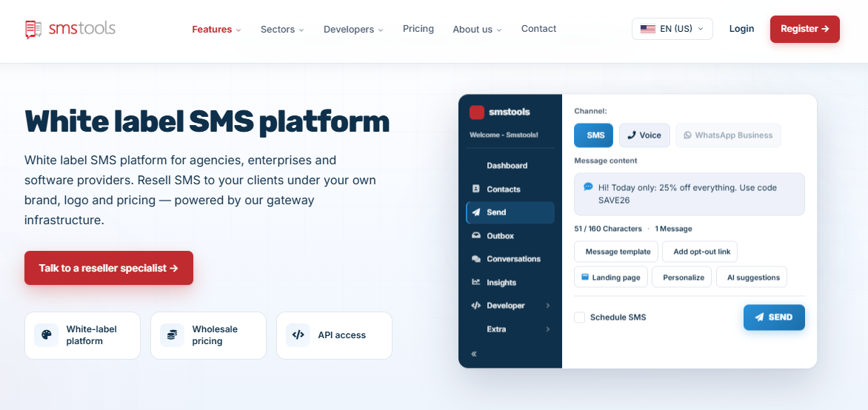Click the Conversations chat bubbles icon
This screenshot has width=868, height=410.
coord(475,259)
